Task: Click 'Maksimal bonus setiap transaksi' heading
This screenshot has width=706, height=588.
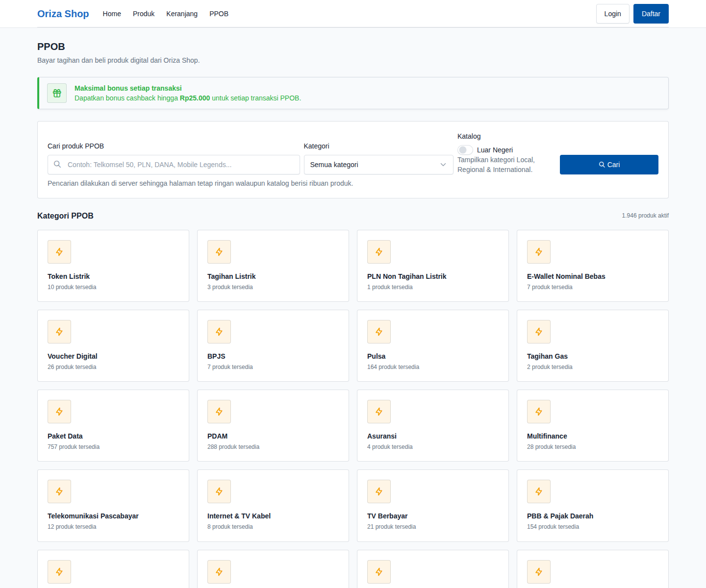Action: (x=128, y=88)
